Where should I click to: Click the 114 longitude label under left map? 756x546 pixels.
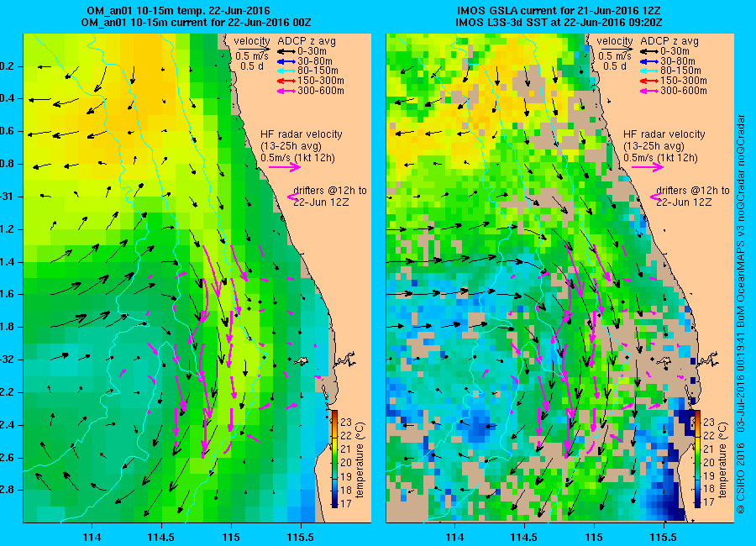[x=92, y=537]
